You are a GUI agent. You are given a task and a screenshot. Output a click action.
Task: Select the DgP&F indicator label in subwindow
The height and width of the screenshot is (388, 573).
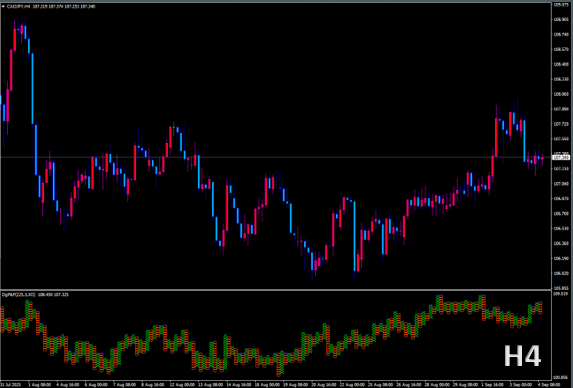(19, 294)
